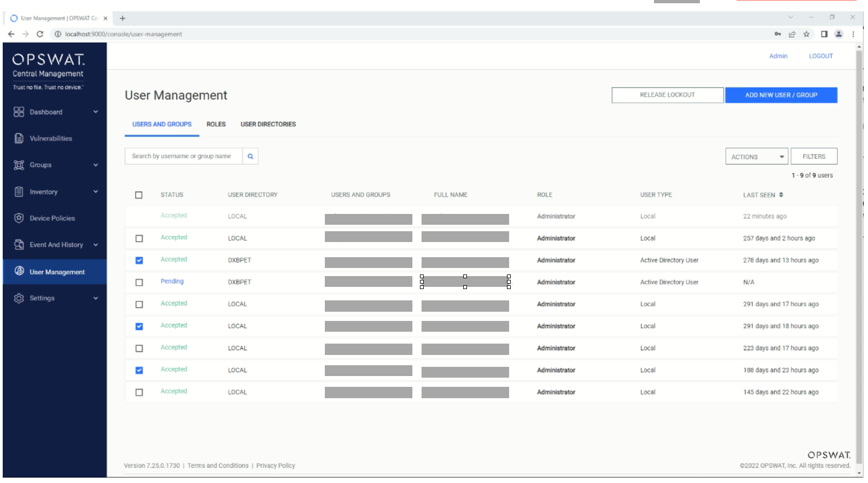Open Device Policies in the sidebar
The height and width of the screenshot is (483, 868).
52,218
